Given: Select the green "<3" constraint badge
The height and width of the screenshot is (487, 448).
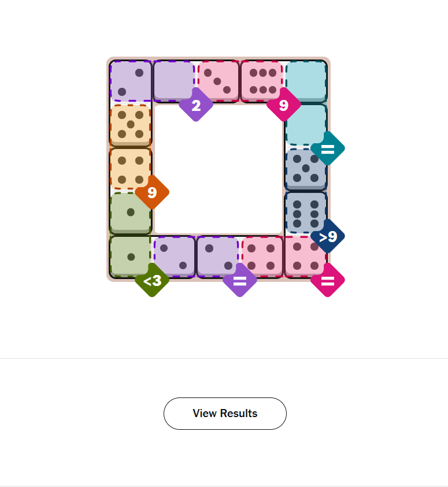Looking at the screenshot, I should tap(152, 281).
